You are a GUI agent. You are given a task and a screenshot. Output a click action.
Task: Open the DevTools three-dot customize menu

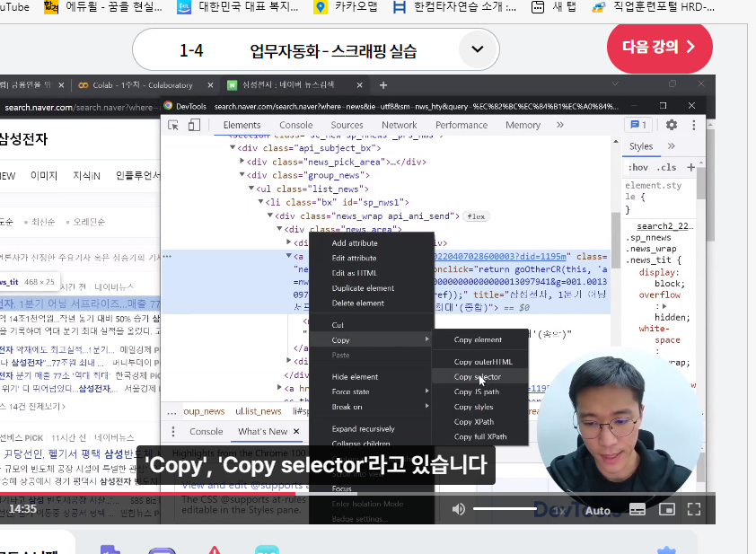coord(693,125)
